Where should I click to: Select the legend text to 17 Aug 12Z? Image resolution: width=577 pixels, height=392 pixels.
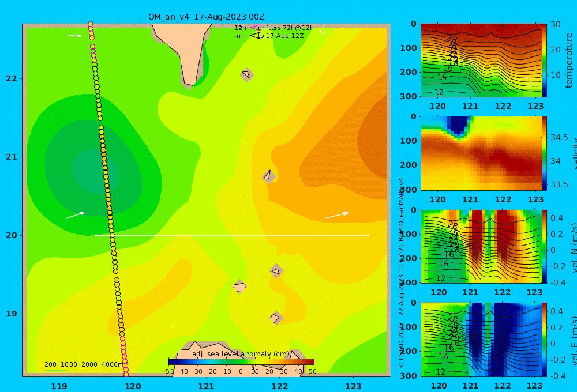point(281,36)
